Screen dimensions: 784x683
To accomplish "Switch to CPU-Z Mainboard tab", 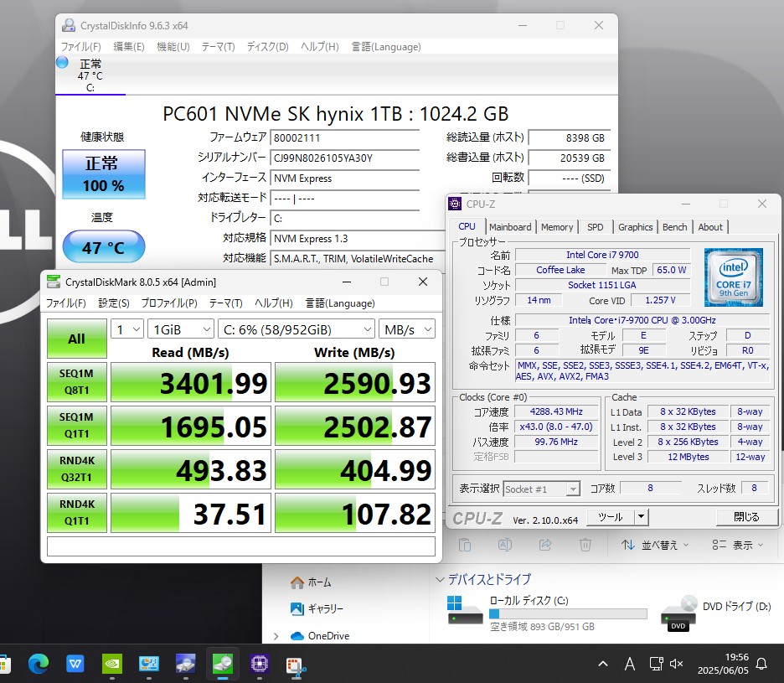I will point(510,227).
